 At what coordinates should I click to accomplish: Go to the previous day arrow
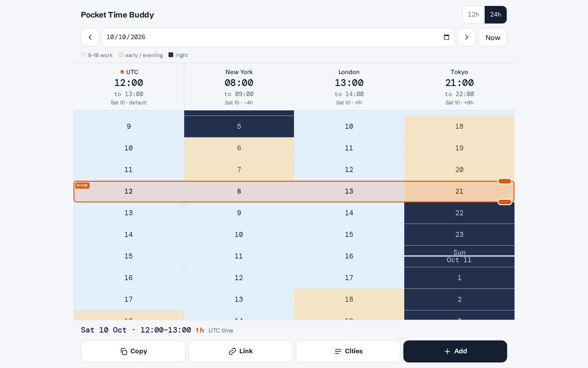(x=90, y=37)
